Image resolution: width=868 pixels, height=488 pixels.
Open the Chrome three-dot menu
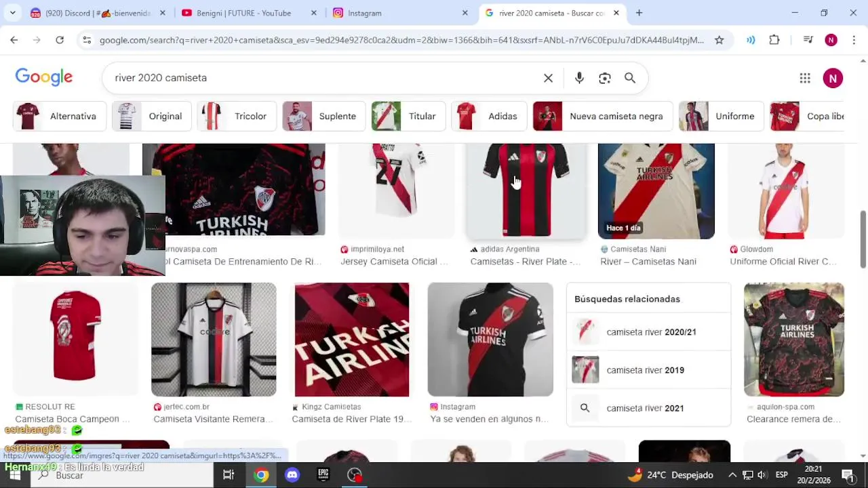854,40
